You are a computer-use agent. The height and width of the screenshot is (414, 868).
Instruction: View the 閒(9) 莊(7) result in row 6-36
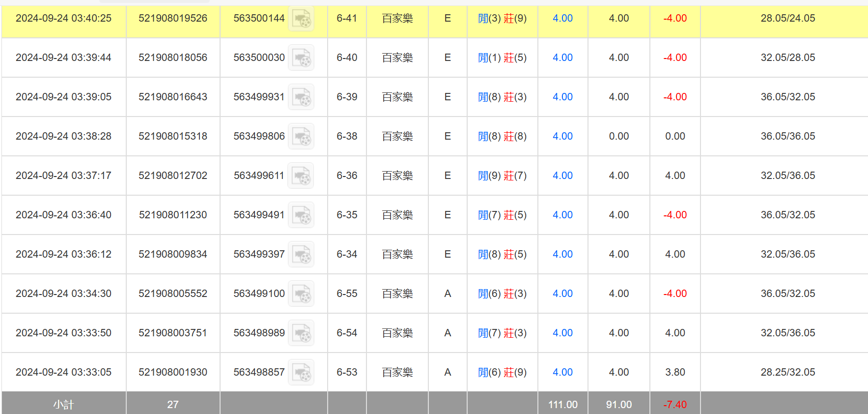[502, 176]
